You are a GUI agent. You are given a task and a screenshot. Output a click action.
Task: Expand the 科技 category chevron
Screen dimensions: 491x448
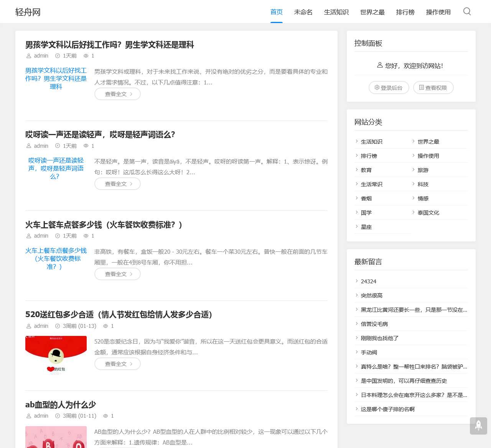[x=414, y=184]
